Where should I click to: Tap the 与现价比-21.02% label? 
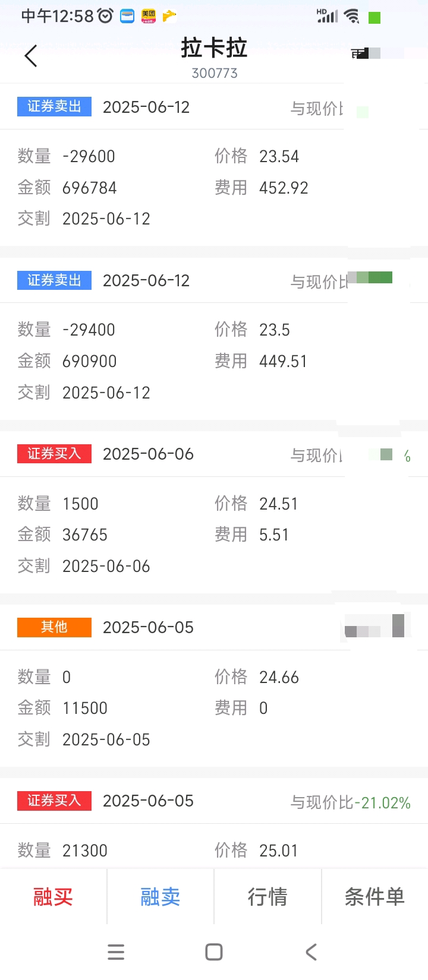click(x=350, y=802)
